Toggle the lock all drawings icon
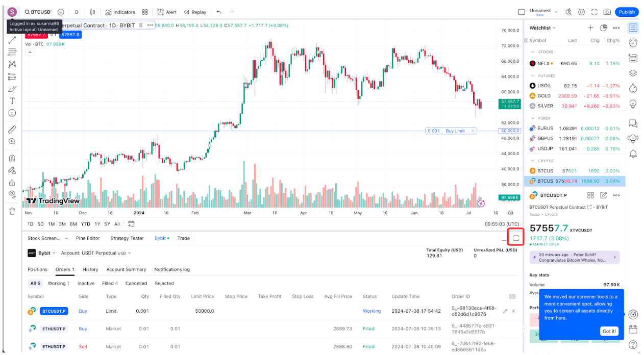This screenshot has width=644, height=355. 12,183
